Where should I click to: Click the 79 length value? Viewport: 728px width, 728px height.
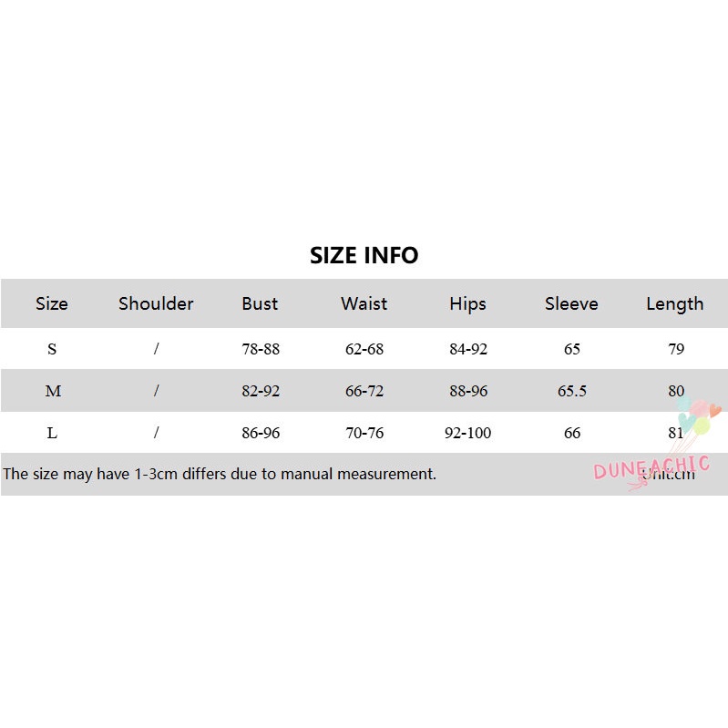pos(675,349)
